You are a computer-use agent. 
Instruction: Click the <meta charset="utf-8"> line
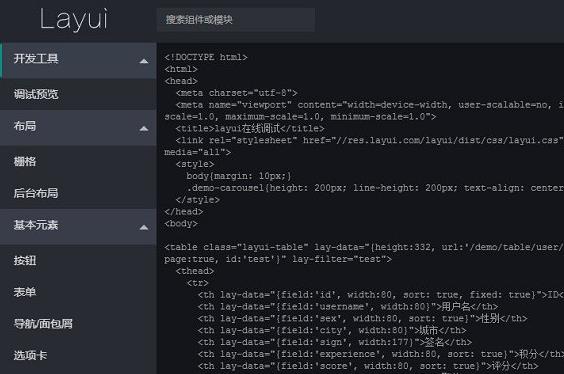(x=237, y=93)
